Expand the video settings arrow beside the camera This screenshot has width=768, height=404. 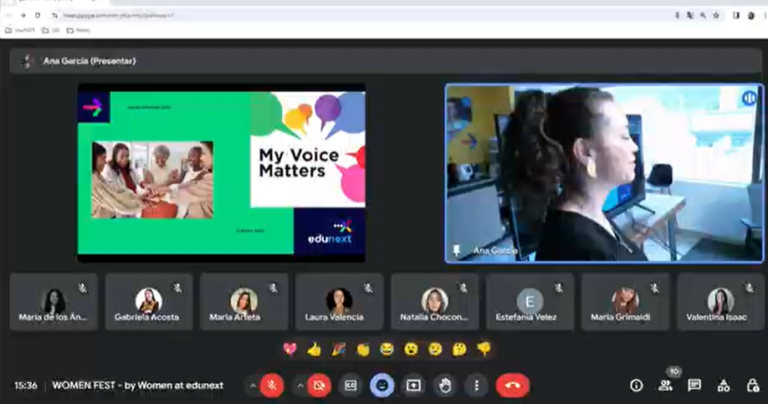300,386
